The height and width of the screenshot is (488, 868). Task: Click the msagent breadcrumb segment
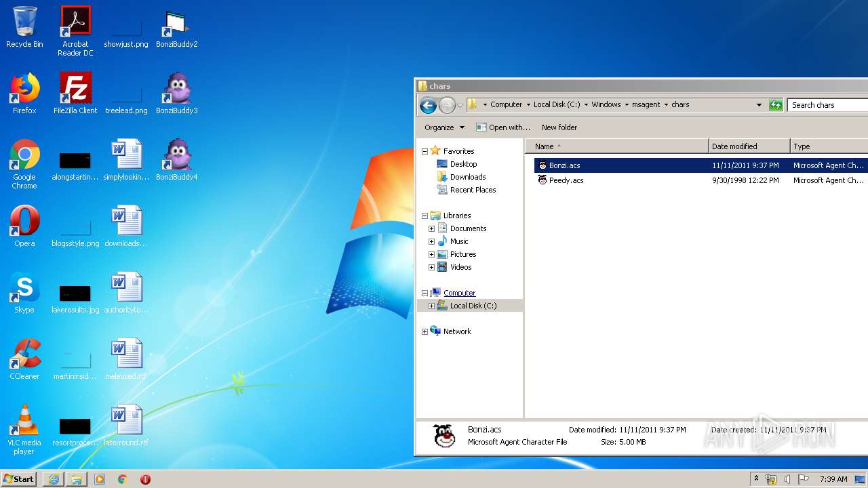point(646,105)
